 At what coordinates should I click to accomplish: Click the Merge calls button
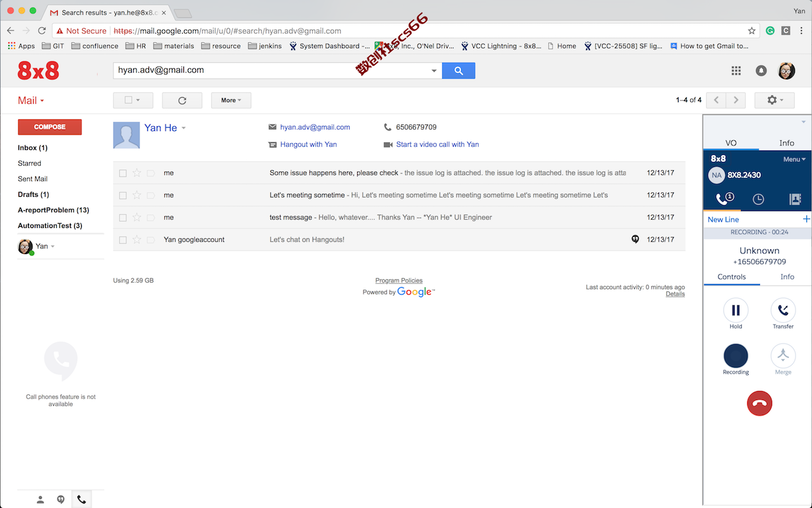(x=783, y=356)
